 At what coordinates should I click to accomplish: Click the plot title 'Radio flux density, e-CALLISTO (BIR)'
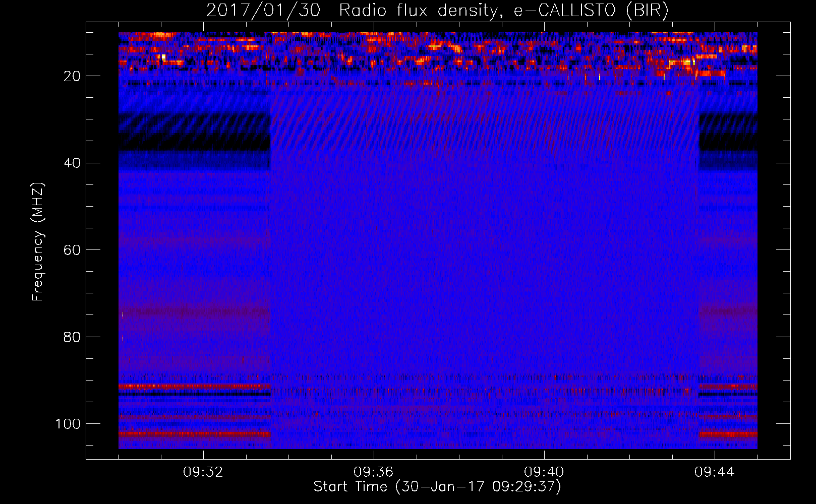click(503, 11)
